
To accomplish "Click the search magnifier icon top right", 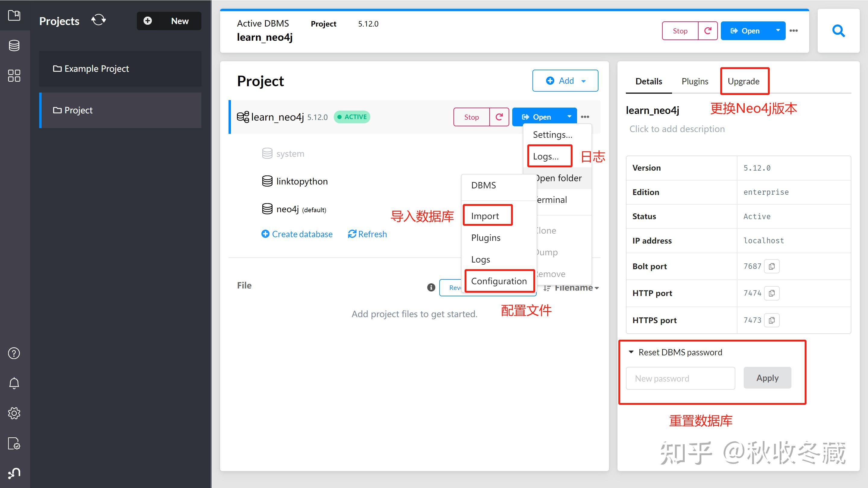I will coord(838,31).
